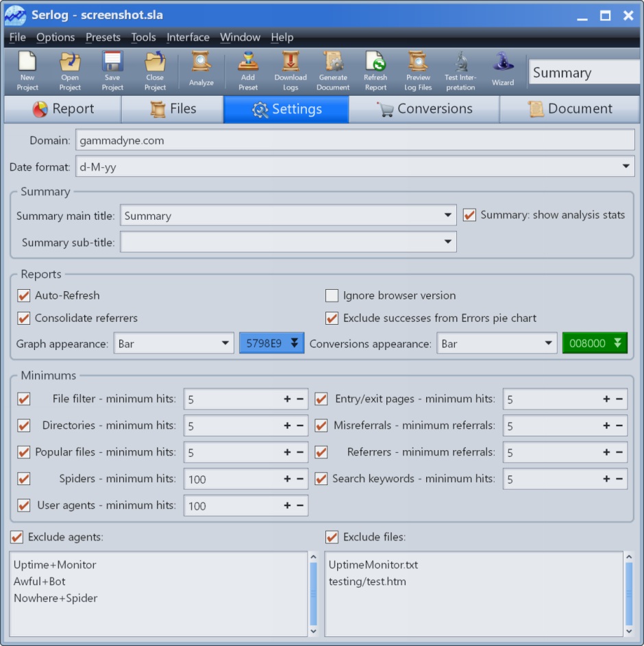
Task: Click the Refresh Report icon
Action: coord(375,70)
